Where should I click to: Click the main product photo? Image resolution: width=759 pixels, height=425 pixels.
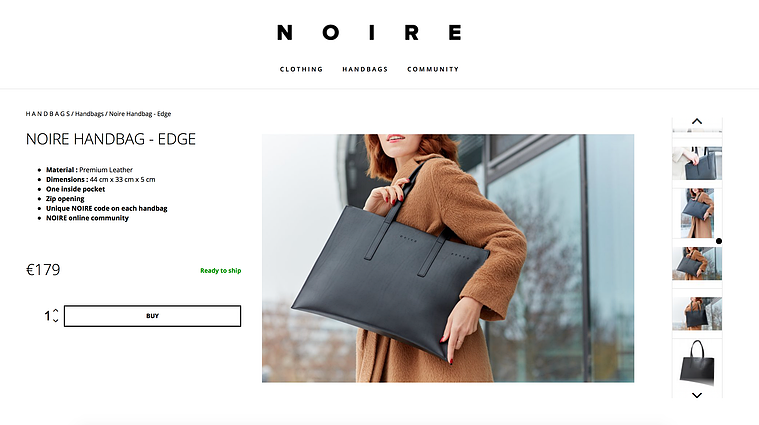(x=448, y=258)
